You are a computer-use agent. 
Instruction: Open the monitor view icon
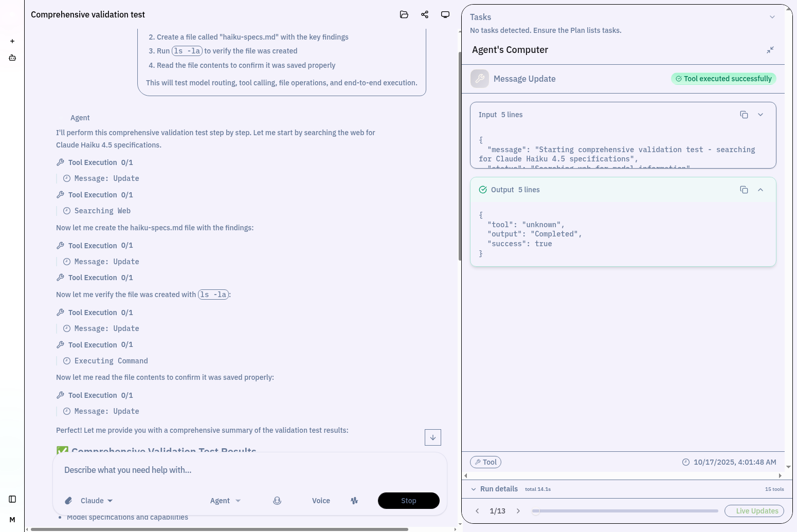point(445,14)
